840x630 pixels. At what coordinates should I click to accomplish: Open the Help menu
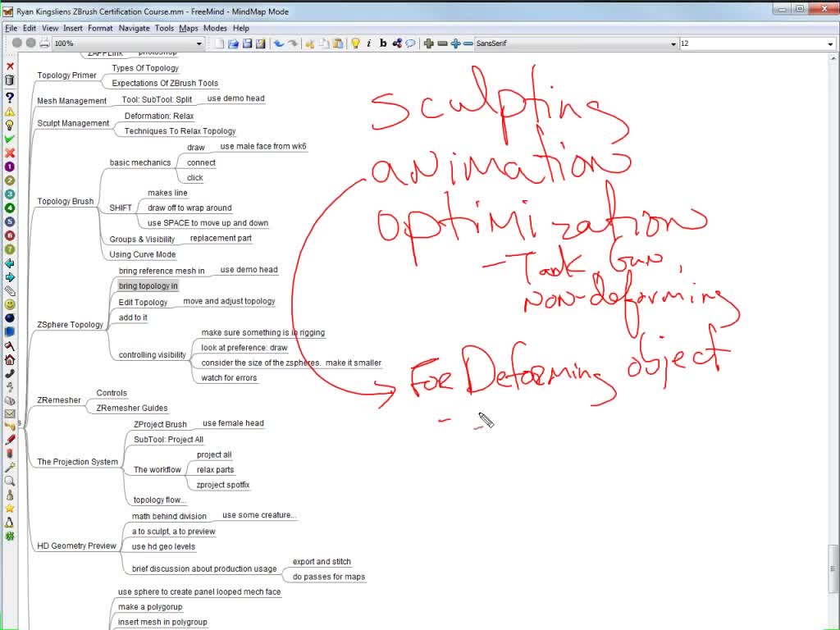[241, 28]
